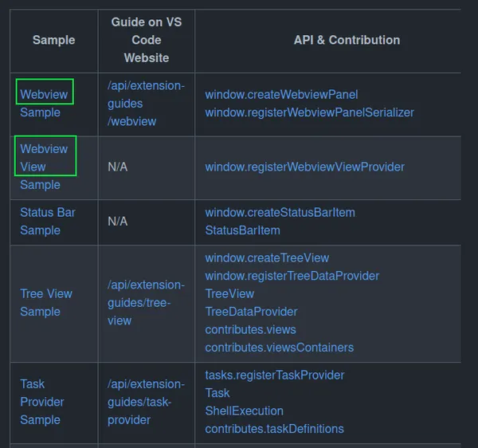
Task: Click tasks.registerTaskProvider API link
Action: pos(275,375)
